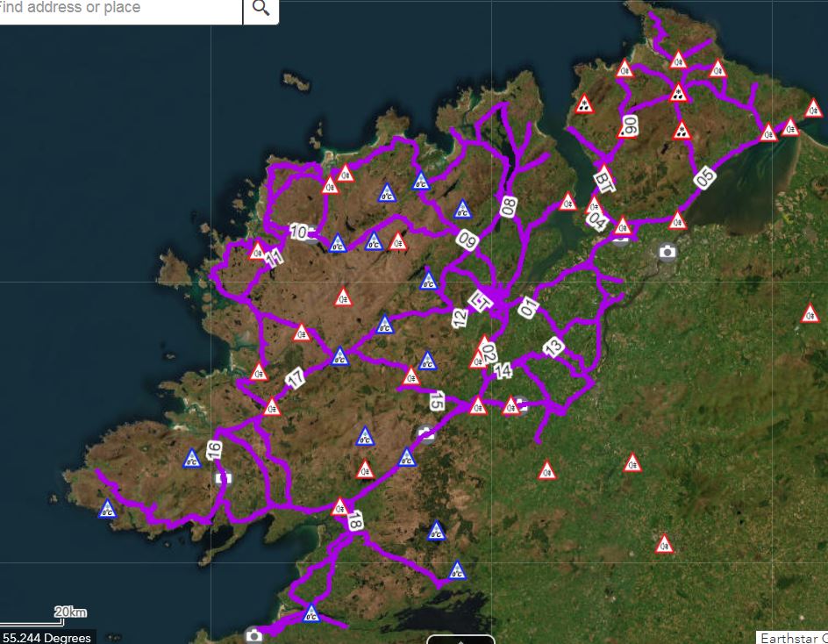Open the camera marker on the bottom-left coast
The image size is (828, 644).
click(x=254, y=634)
